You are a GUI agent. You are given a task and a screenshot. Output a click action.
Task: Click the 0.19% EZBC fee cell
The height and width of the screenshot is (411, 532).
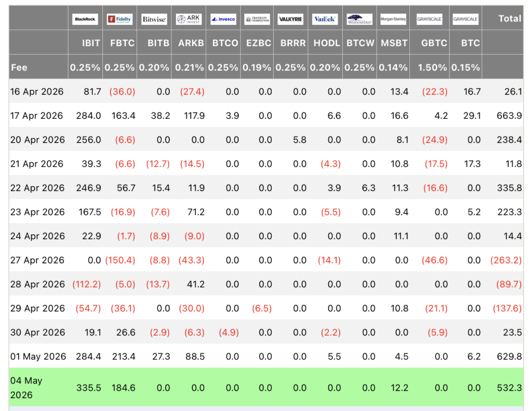pyautogui.click(x=257, y=67)
